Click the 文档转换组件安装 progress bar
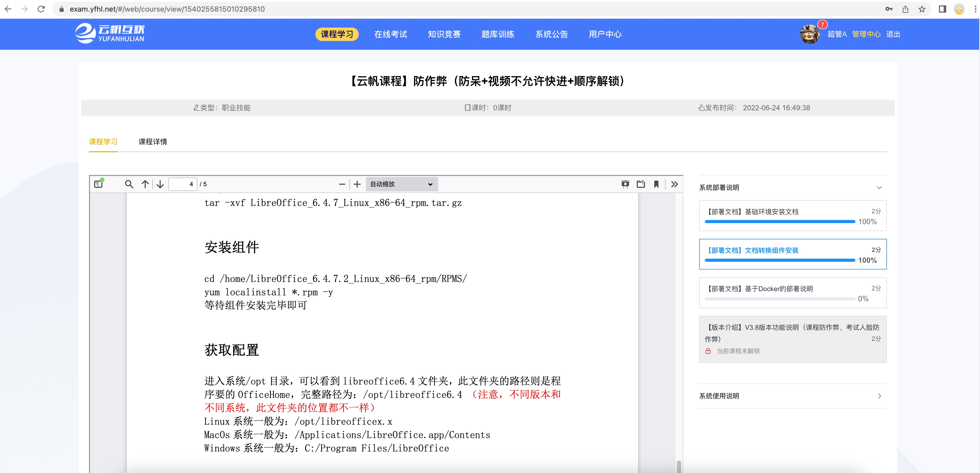This screenshot has width=980, height=473. tap(780, 260)
